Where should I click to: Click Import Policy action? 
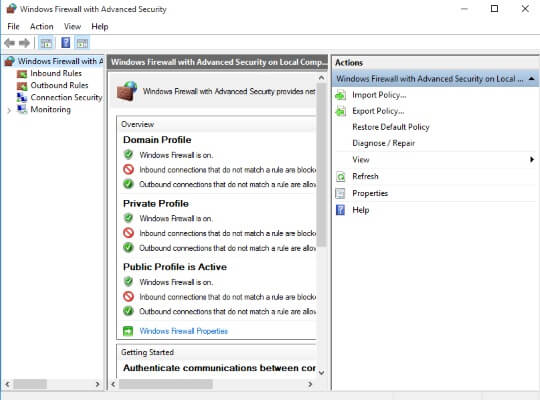379,95
